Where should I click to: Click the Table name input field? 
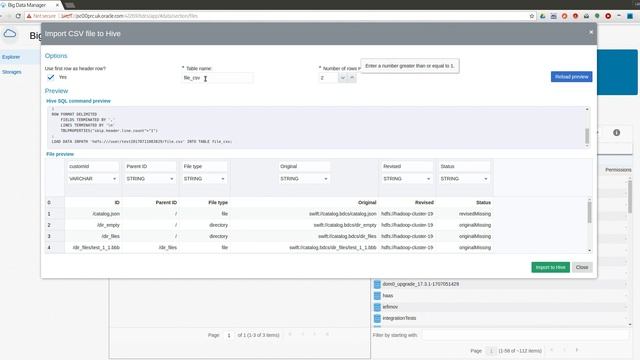click(x=218, y=78)
